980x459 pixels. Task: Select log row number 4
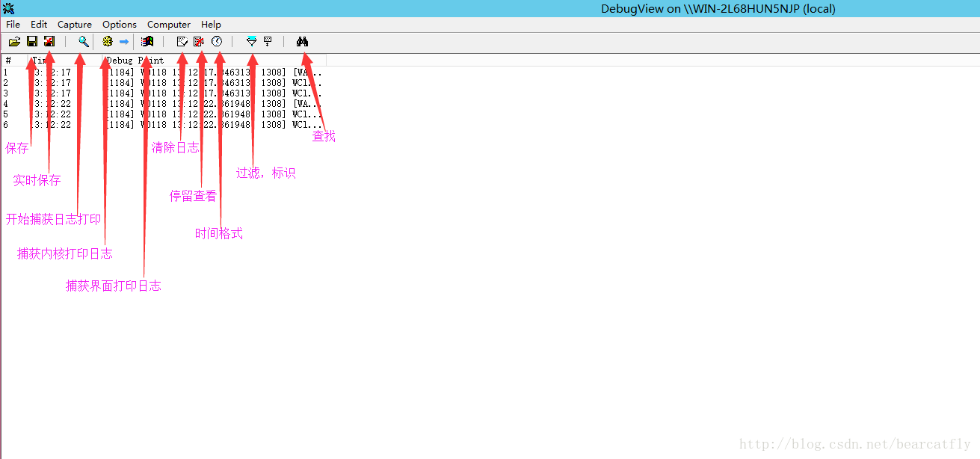pos(163,104)
